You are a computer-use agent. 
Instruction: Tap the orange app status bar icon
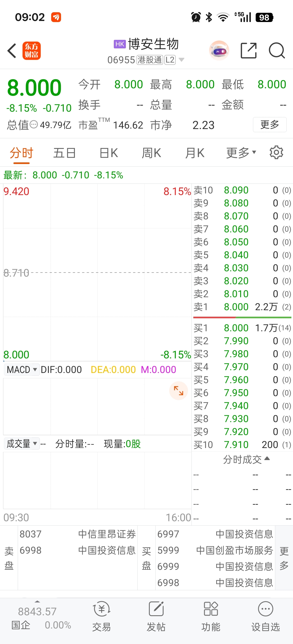coord(56,17)
